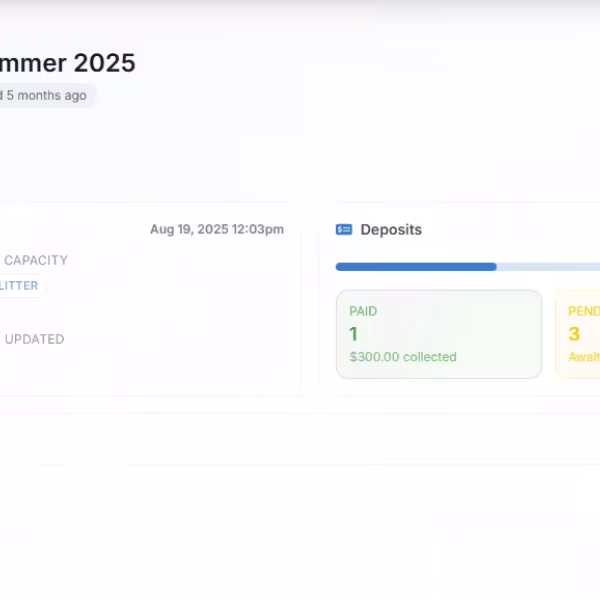Click the Aug 19, 2025 12:03pm timestamp
600x600 pixels.
pyautogui.click(x=217, y=229)
